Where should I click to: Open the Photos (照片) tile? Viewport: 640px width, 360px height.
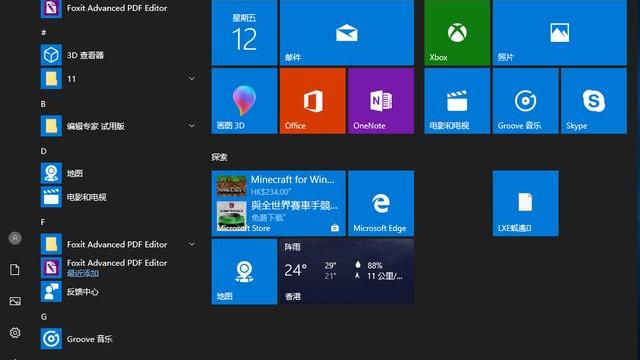click(x=560, y=33)
